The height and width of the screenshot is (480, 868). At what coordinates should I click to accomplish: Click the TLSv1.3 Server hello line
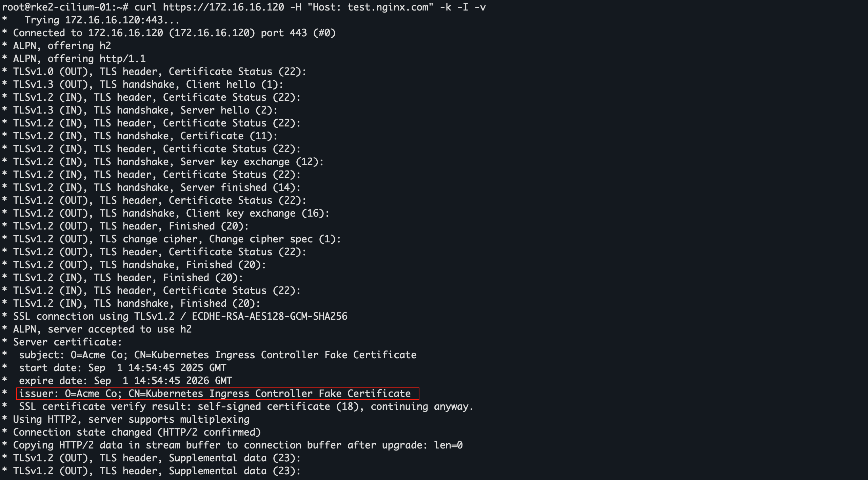click(145, 110)
